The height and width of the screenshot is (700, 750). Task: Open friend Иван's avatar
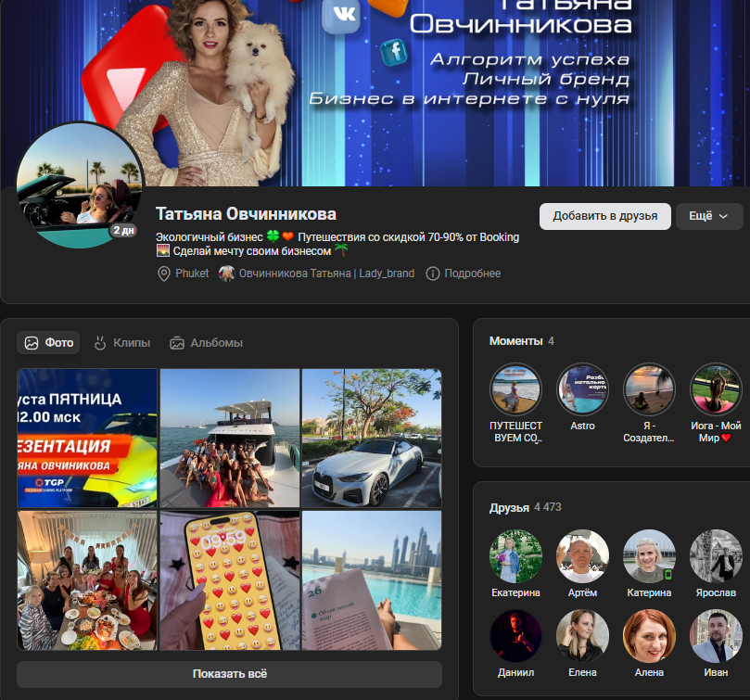[716, 635]
